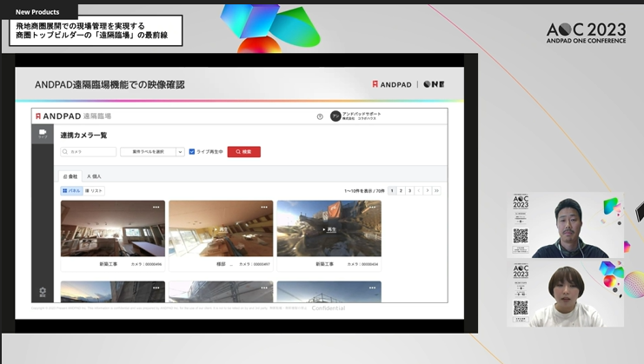
Task: Click the QR code beside the female speaker
Action: pyautogui.click(x=521, y=308)
